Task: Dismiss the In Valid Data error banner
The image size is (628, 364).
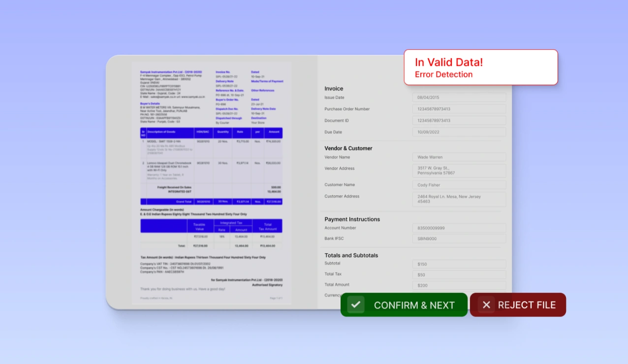Action: (481, 67)
